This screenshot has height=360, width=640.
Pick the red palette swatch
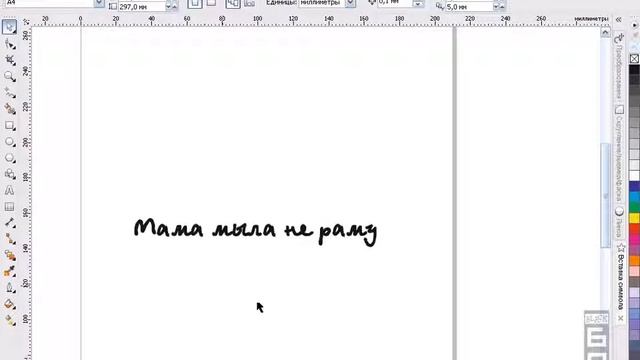634,229
